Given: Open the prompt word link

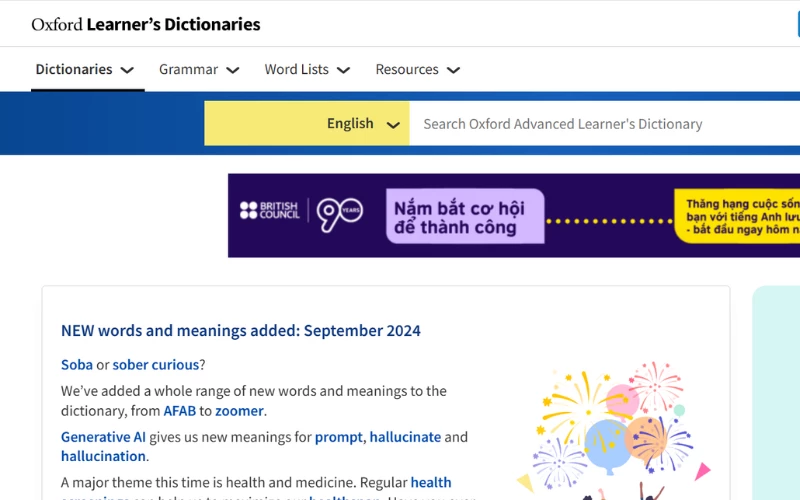Looking at the screenshot, I should tap(338, 437).
